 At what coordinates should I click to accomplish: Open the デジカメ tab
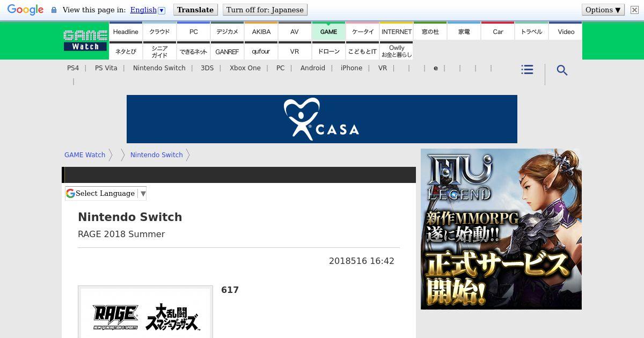click(x=228, y=32)
